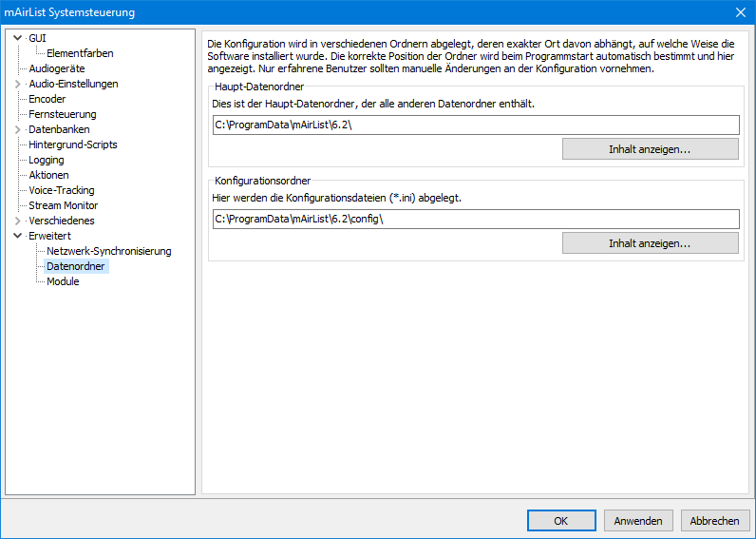
Task: Expand the Datenbanken tree node
Action: click(x=18, y=129)
